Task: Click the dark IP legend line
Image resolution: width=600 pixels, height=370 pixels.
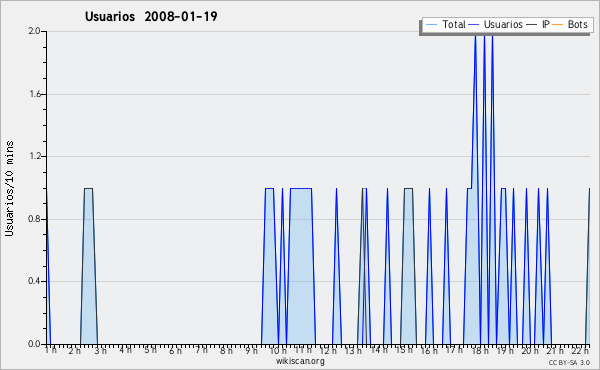Action: pos(532,25)
